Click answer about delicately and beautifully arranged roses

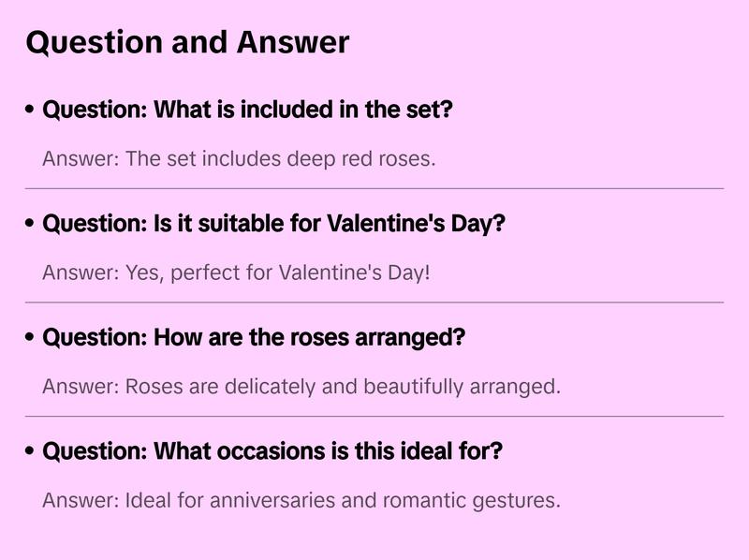301,387
